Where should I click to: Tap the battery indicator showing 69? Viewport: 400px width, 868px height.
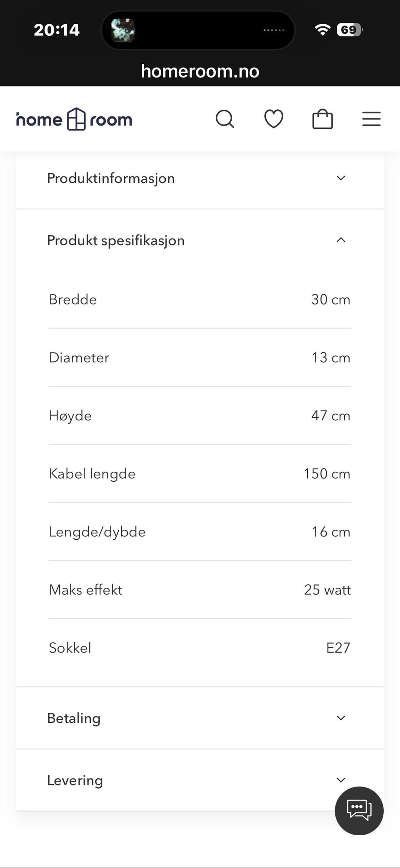[x=350, y=30]
